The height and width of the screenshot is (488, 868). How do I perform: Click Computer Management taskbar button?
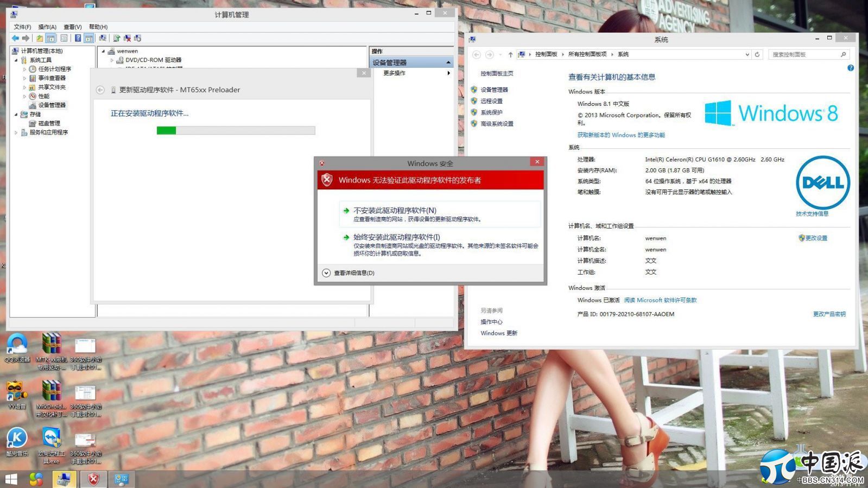(64, 479)
